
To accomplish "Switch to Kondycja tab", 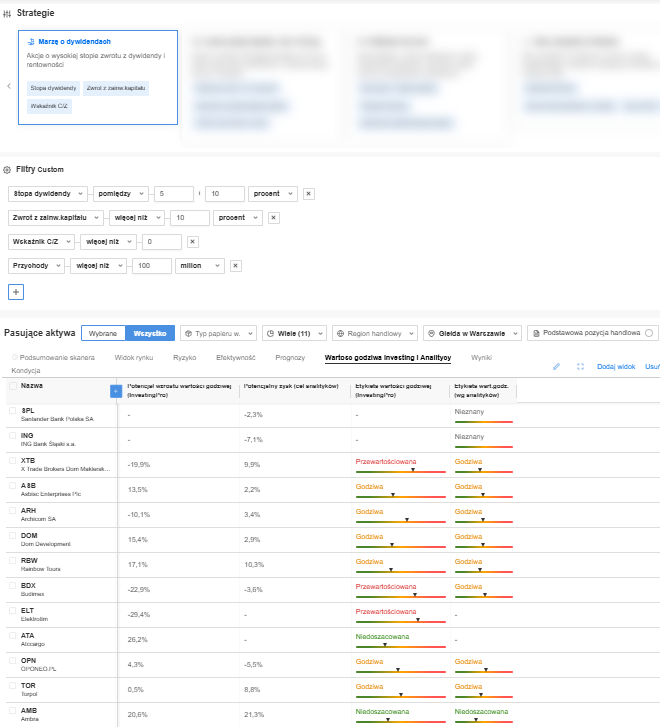I will [x=26, y=370].
